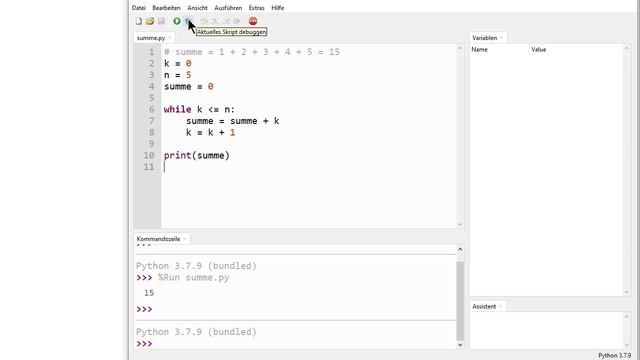This screenshot has height=360, width=640.
Task: Save the file with the disk icon
Action: 161,21
